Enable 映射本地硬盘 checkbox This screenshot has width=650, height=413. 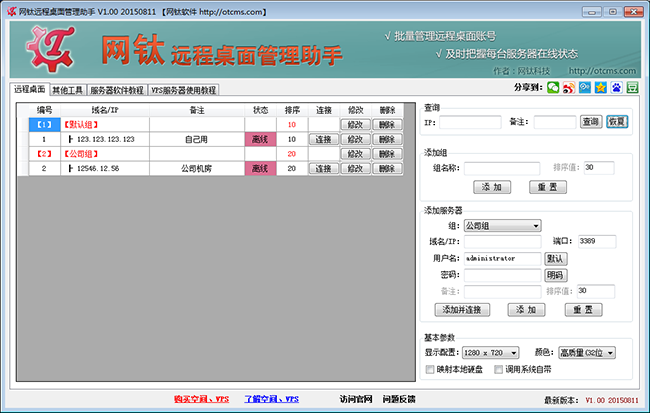tap(430, 369)
